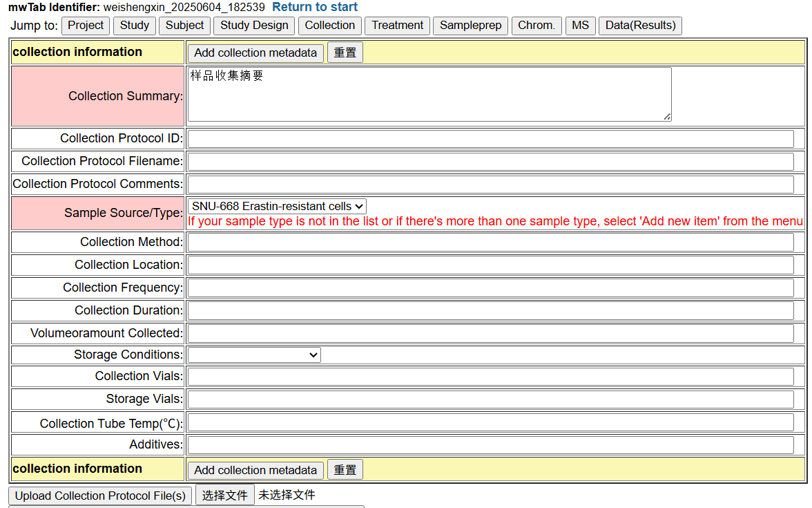Expand the Storage Conditions dropdown
Image resolution: width=812 pixels, height=508 pixels.
[x=254, y=355]
